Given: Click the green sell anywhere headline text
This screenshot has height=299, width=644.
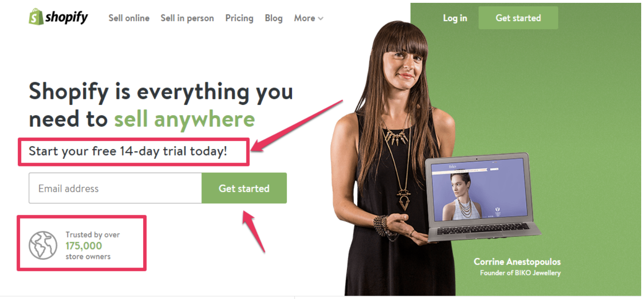Looking at the screenshot, I should click(x=184, y=119).
